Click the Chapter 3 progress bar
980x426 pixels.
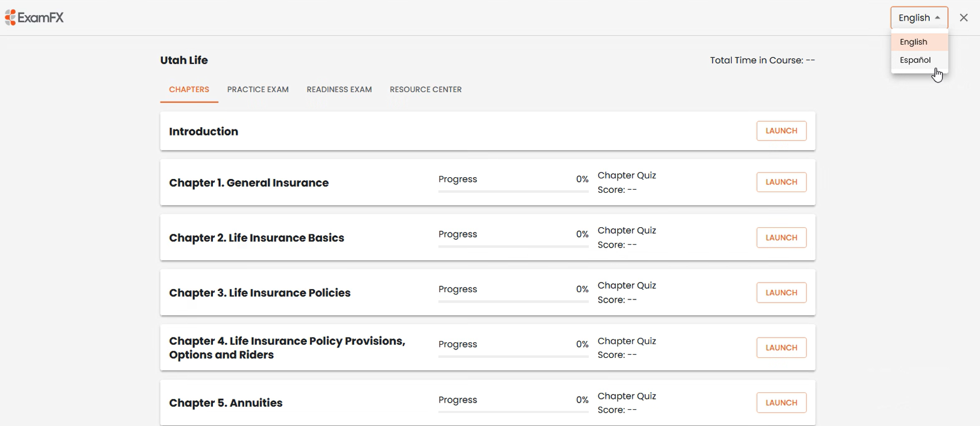(513, 301)
